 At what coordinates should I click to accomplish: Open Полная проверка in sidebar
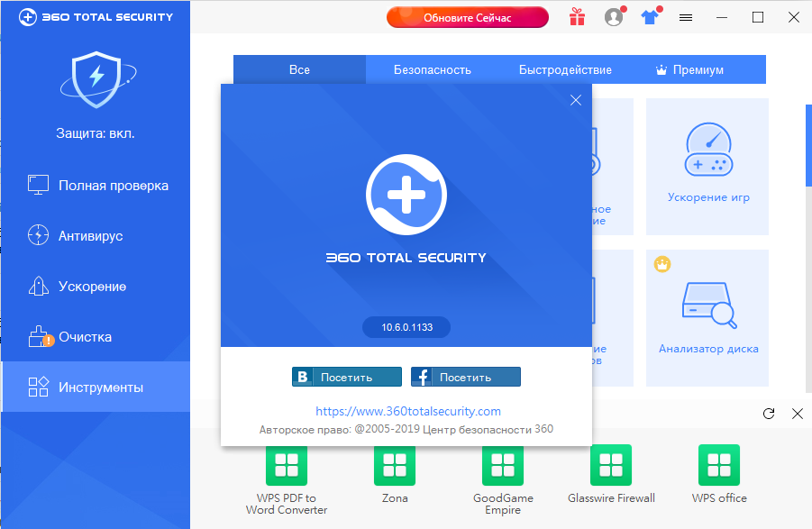[96, 186]
